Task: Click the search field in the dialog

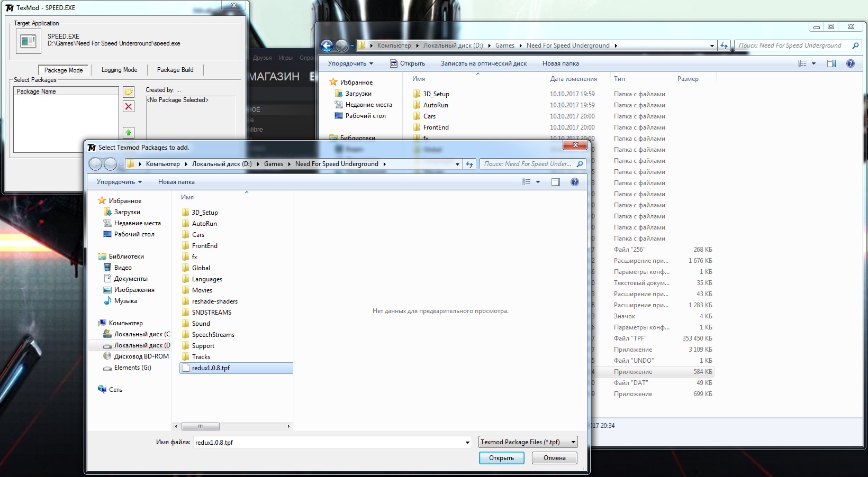Action: click(x=532, y=164)
